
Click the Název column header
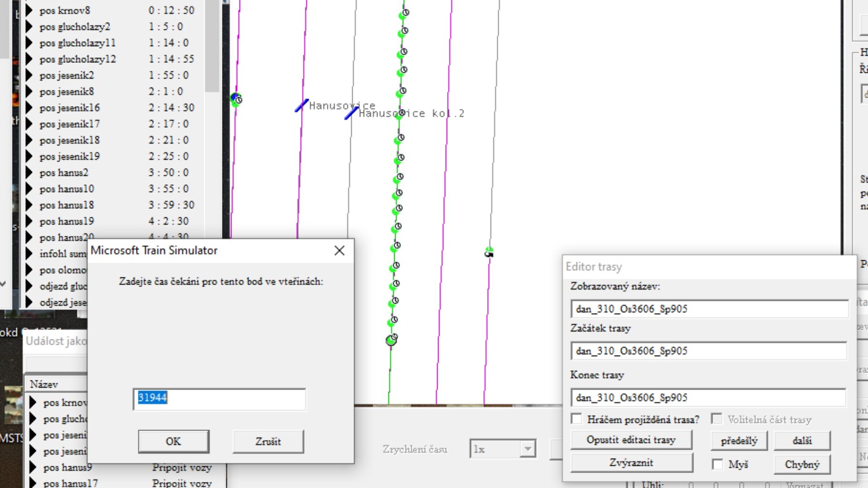click(56, 384)
